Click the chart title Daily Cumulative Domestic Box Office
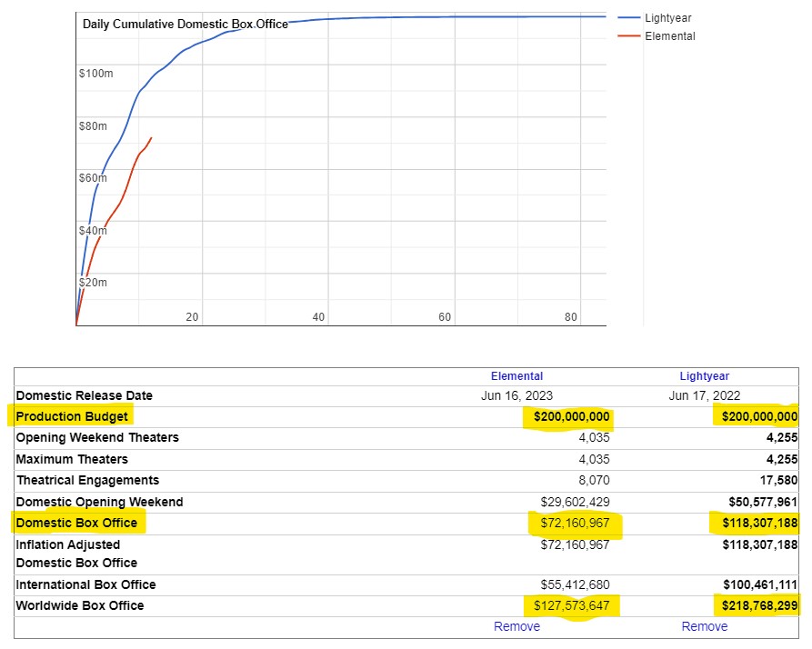Viewport: 812px width, 649px height. pyautogui.click(x=185, y=24)
